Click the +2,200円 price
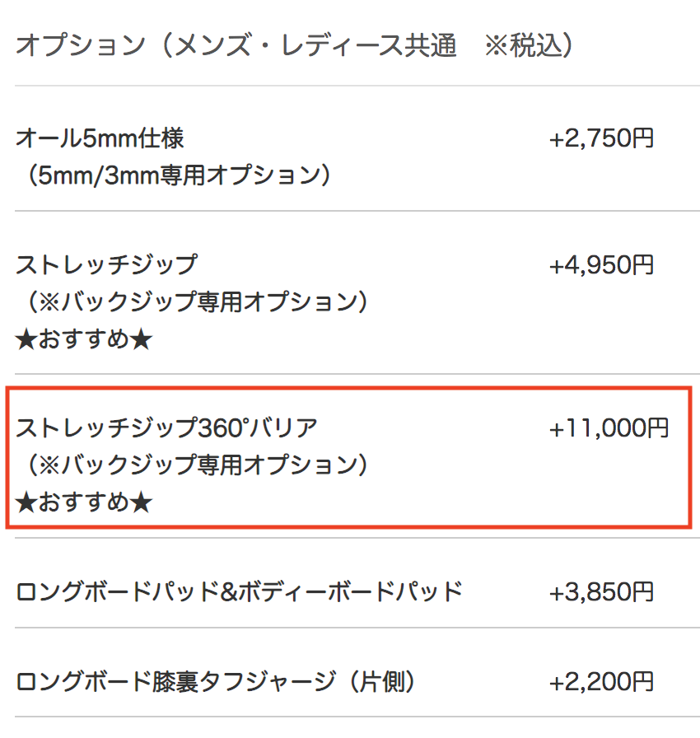 [601, 681]
